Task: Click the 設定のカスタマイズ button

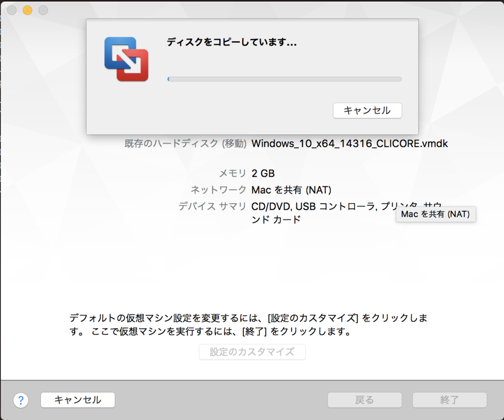Action: coord(252,352)
